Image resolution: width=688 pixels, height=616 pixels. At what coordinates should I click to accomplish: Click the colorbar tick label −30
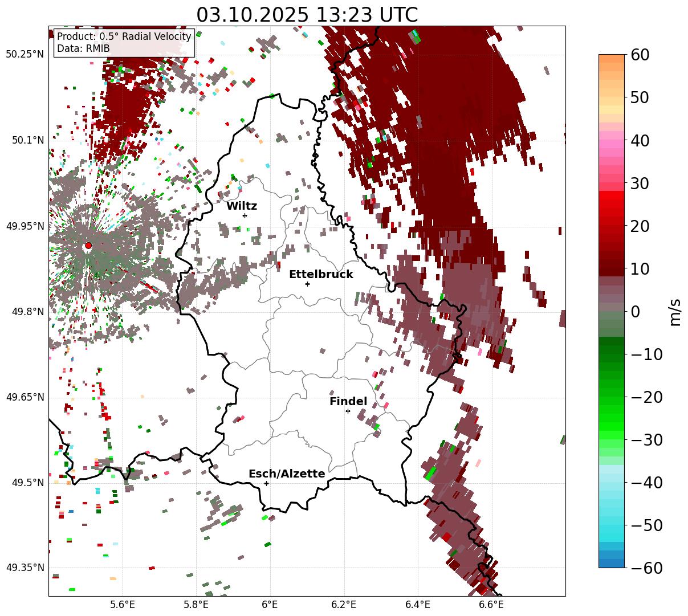647,439
